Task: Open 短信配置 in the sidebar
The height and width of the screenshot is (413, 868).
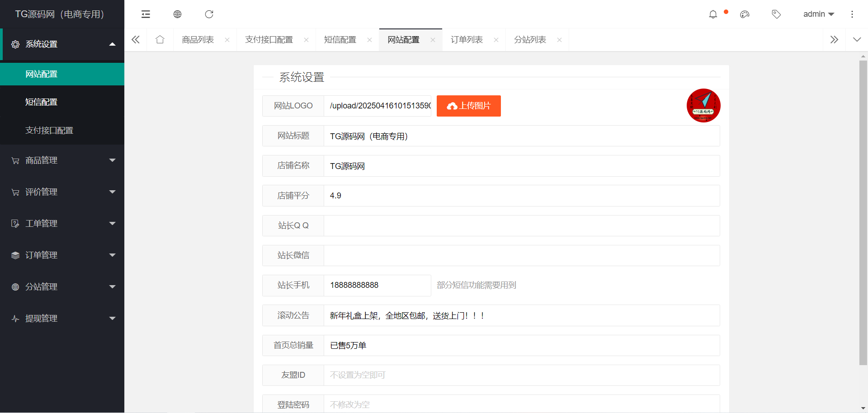Action: pos(42,102)
